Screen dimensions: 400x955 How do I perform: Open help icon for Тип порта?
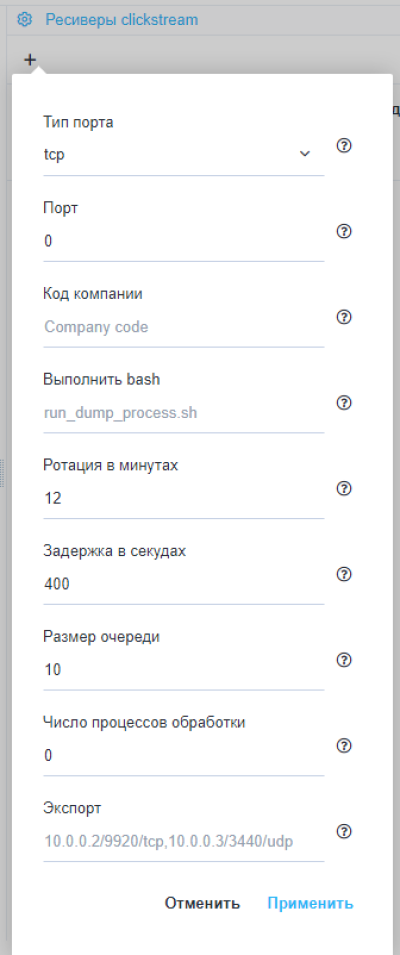(x=344, y=146)
